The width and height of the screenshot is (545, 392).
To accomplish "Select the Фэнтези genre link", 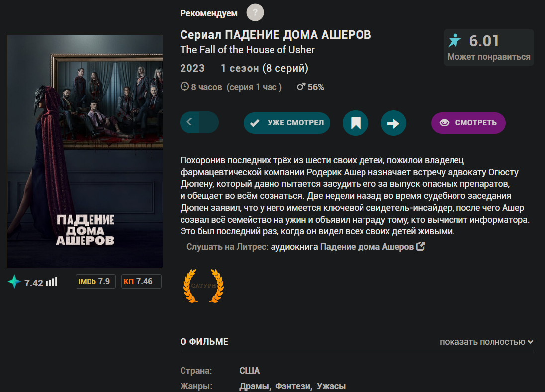I will 293,386.
